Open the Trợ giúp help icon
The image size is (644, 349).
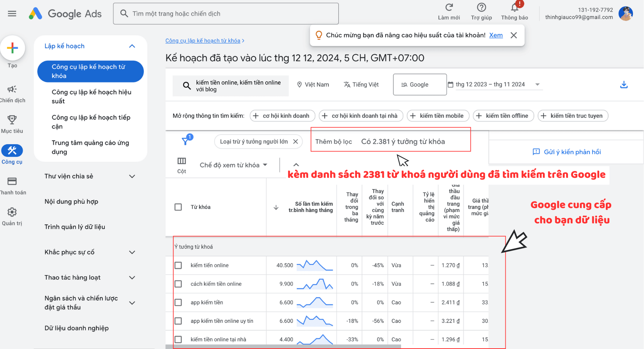coord(481,7)
